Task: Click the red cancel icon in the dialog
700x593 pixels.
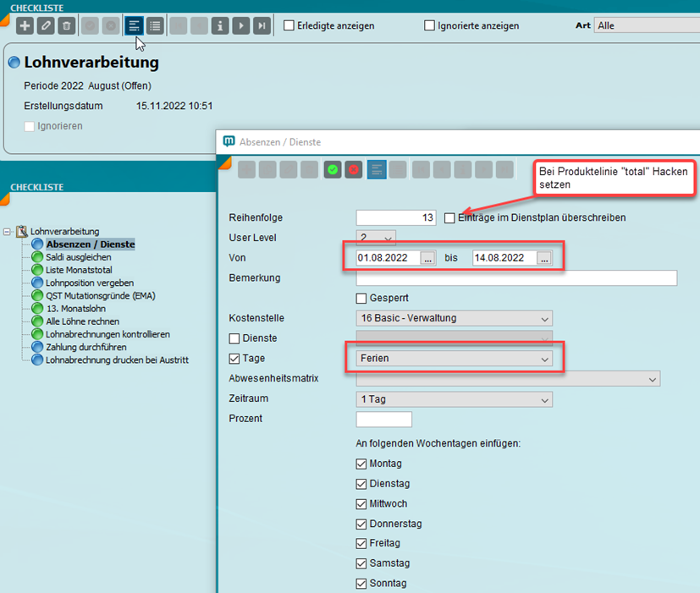Action: click(355, 170)
